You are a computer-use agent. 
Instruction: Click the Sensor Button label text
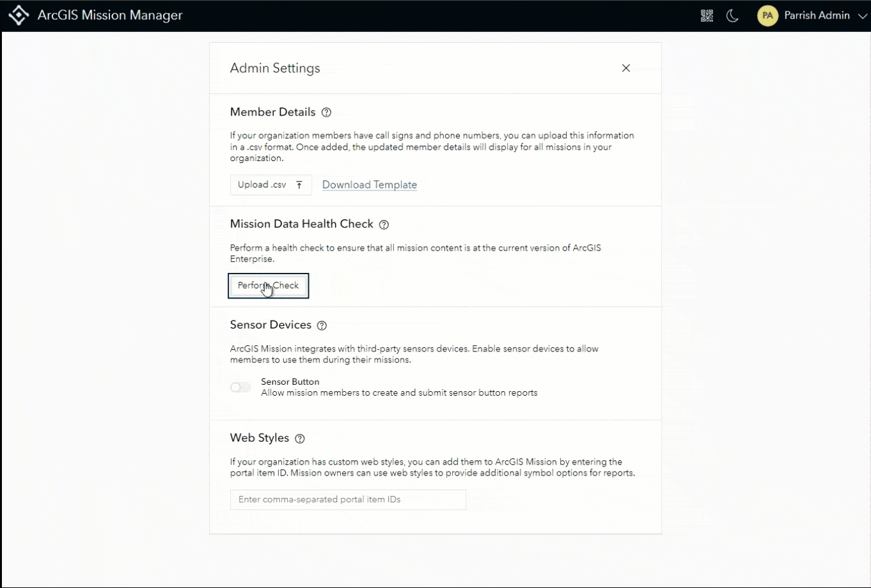290,382
